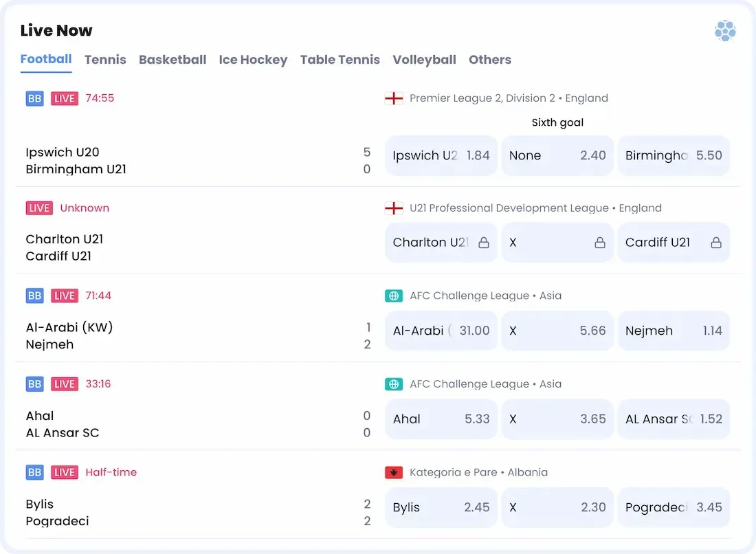
Task: Select the Table Tennis tab
Action: (340, 60)
